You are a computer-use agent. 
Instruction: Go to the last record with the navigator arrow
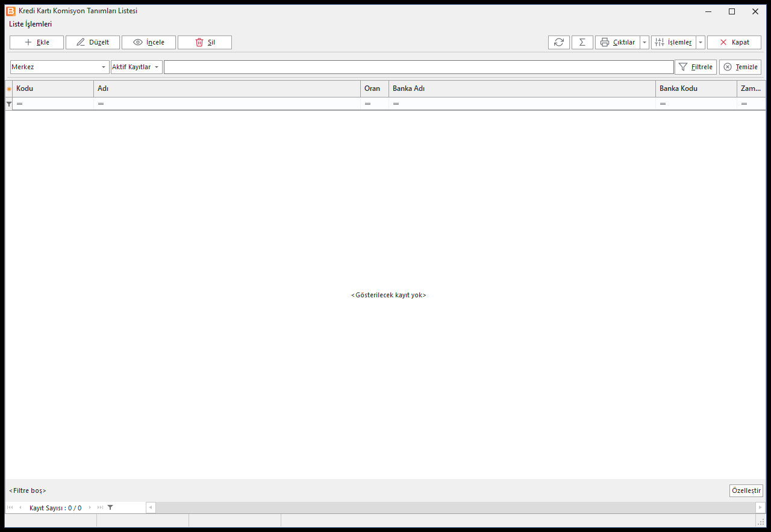[101, 507]
